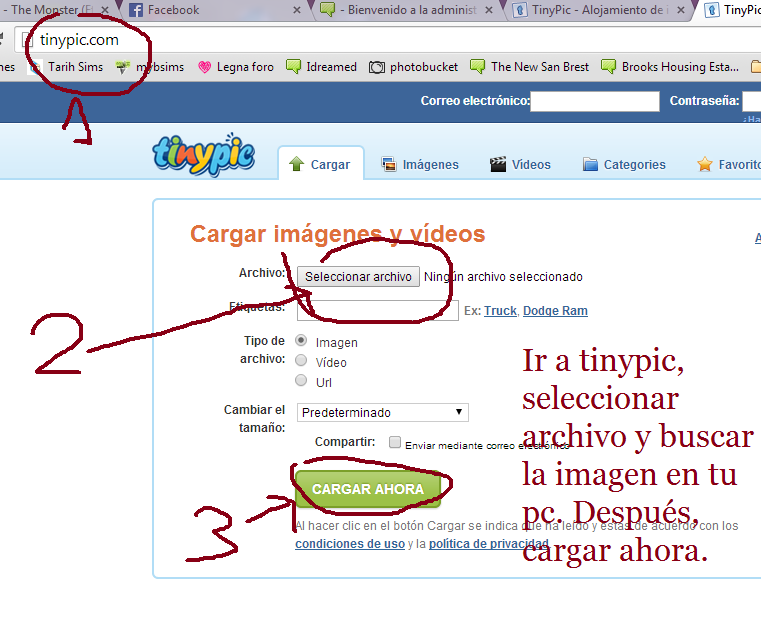
Task: Expand the Predeterminado size dropdown
Action: pos(382,412)
